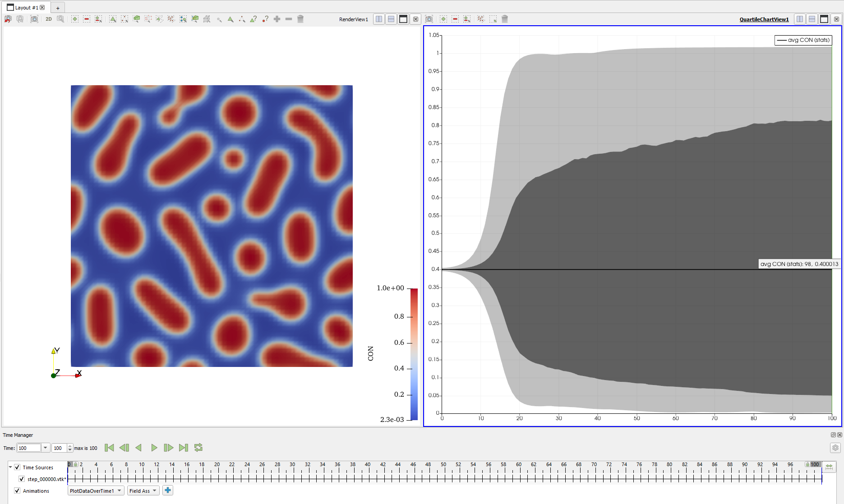Click grow selection plus icon
844x504 pixels.
click(x=277, y=19)
